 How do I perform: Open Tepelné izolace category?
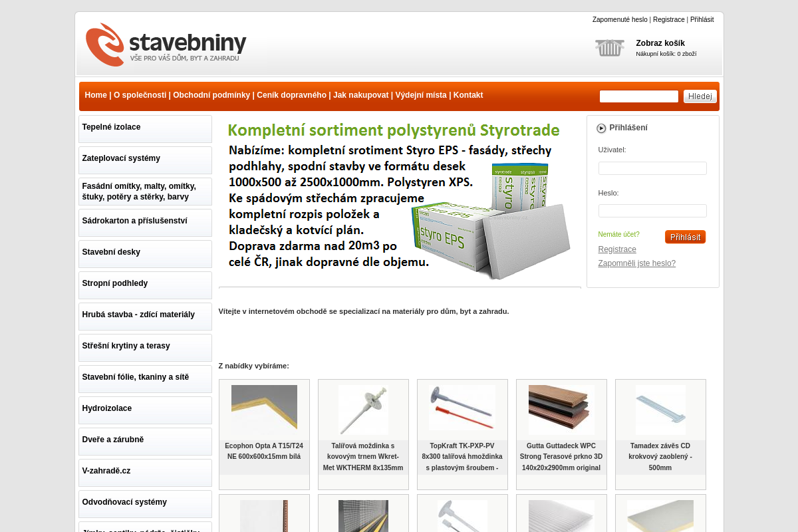(145, 129)
